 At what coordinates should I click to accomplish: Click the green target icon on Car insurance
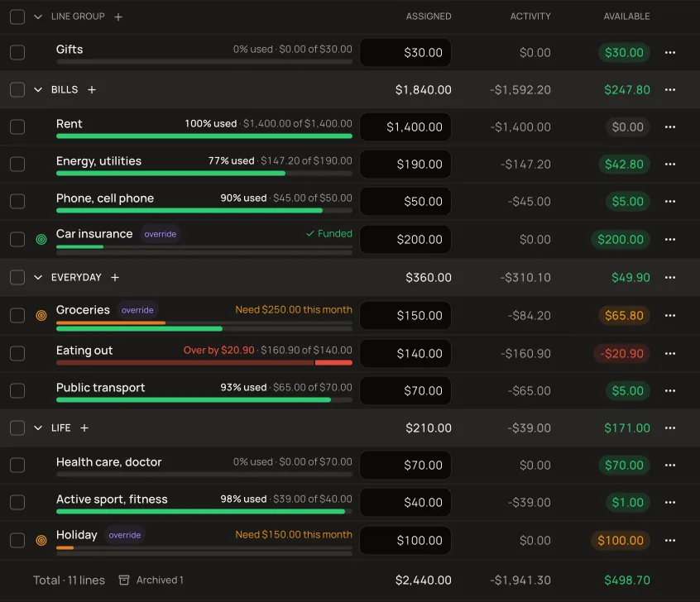(41, 240)
